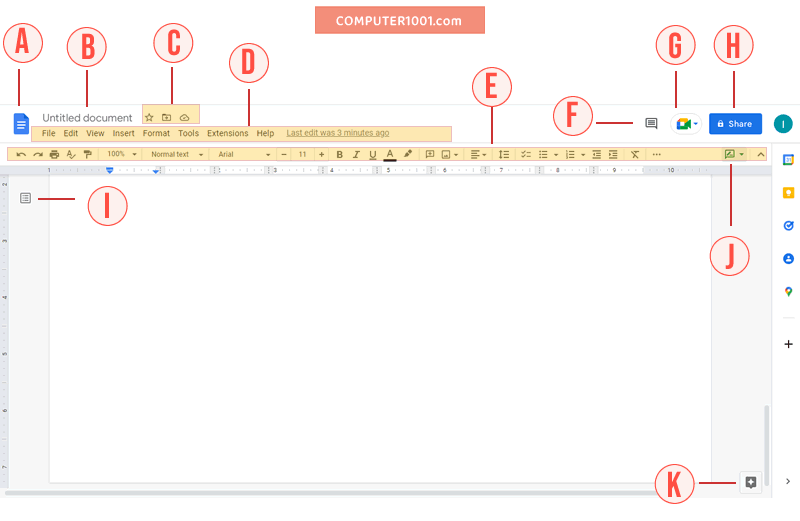Open the Google Docs home icon
Image resolution: width=800 pixels, height=521 pixels.
(x=21, y=123)
